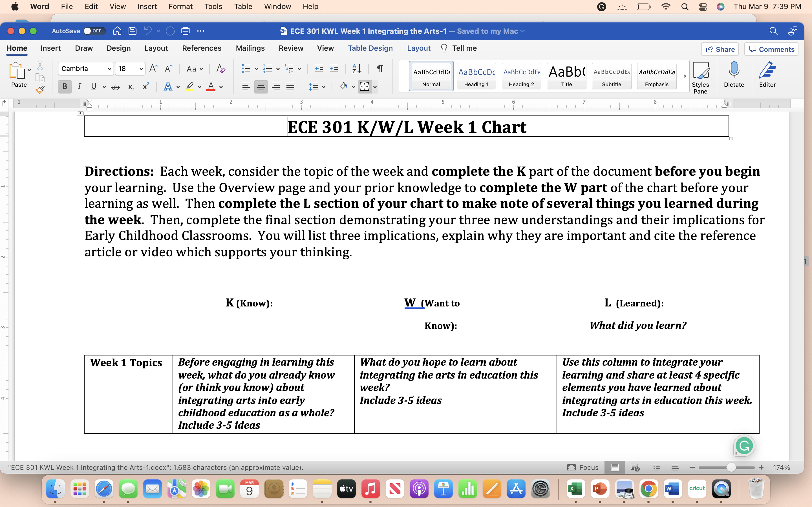This screenshot has width=812, height=507.
Task: Click the Share button
Action: coord(720,49)
